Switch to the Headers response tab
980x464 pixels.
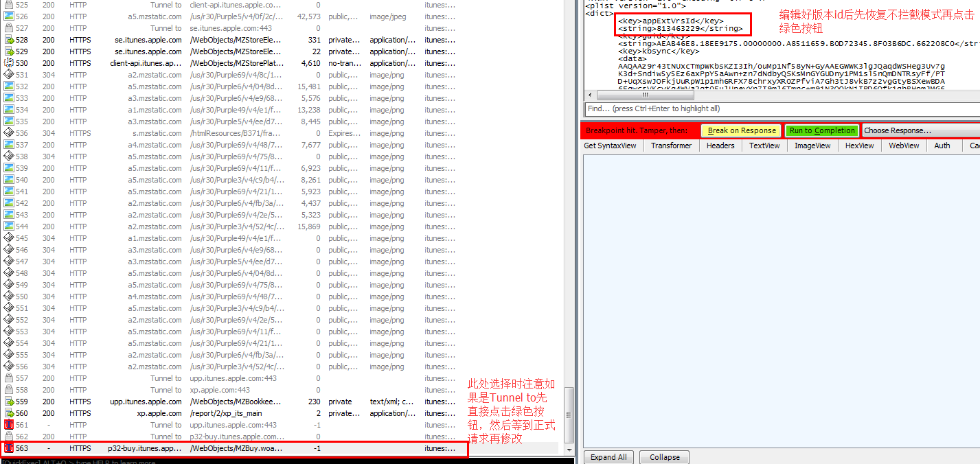pos(720,146)
